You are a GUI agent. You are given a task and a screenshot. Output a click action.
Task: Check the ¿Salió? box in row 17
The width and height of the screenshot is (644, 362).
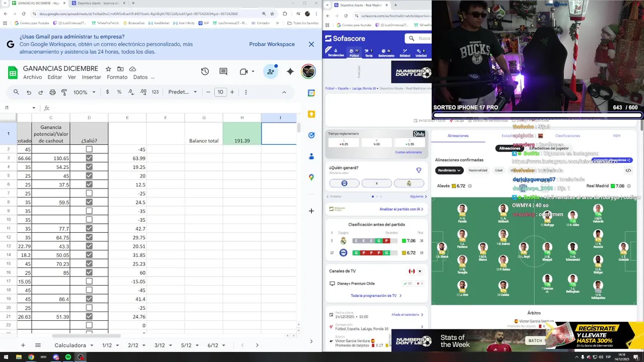tap(89, 282)
